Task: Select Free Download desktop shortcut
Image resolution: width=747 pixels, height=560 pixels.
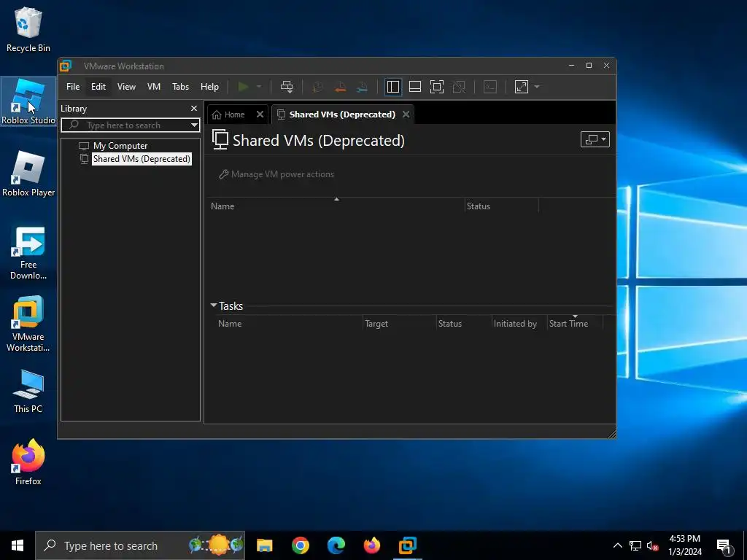Action: [28, 253]
